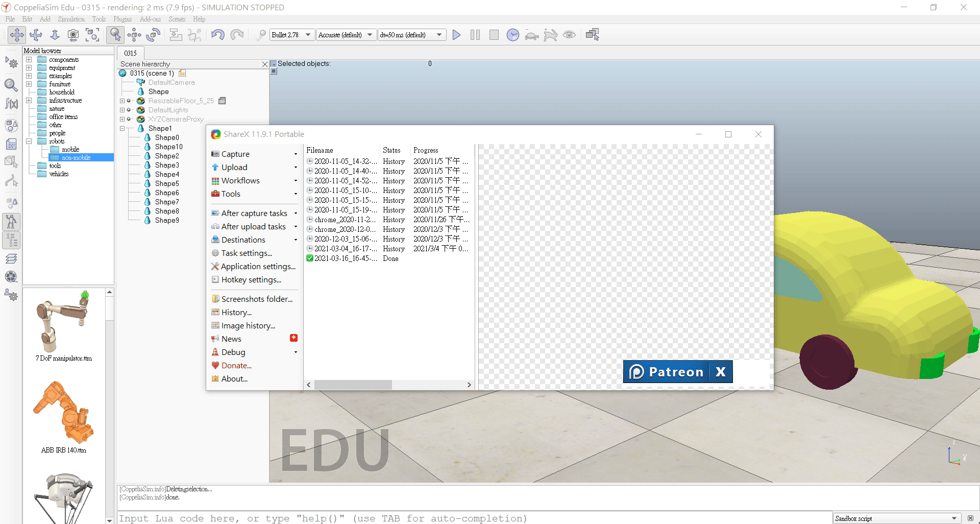The image size is (980, 524).
Task: Open Screenshots folder in ShareX
Action: (256, 299)
